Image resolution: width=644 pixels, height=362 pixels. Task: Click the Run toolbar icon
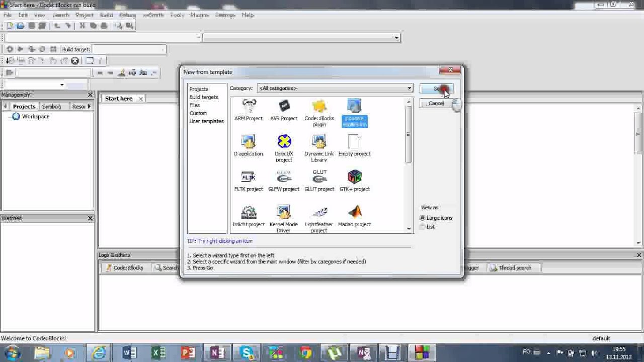20,49
